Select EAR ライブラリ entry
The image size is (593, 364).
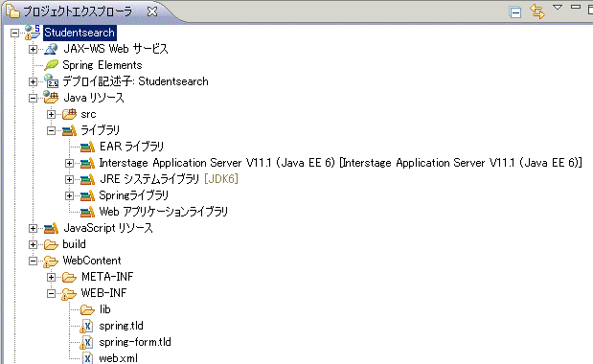coord(131,147)
